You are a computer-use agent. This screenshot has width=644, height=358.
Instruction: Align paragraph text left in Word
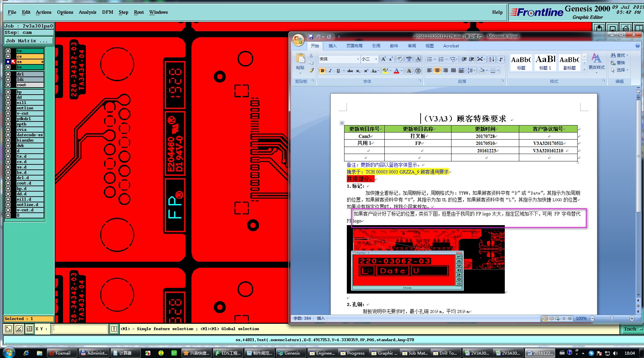[x=430, y=70]
